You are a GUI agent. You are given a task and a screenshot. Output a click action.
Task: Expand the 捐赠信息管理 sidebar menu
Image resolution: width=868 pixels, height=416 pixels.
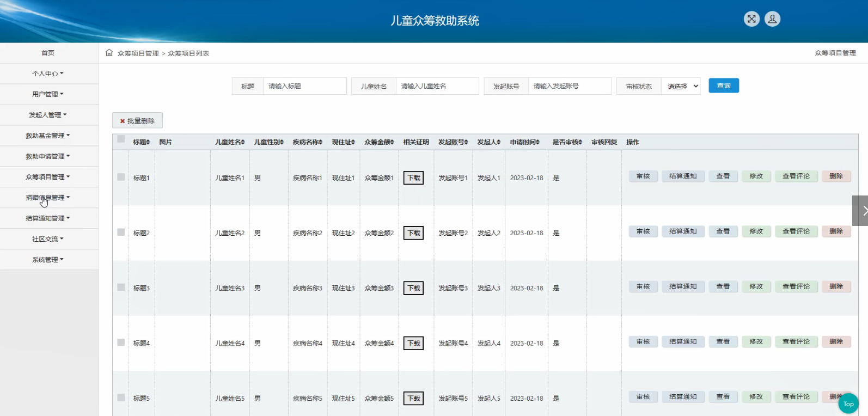click(x=48, y=198)
